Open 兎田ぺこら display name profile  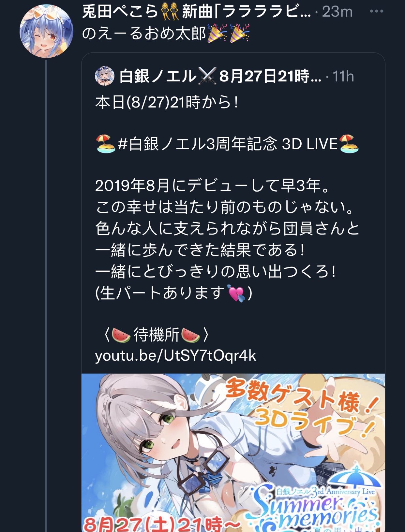point(120,12)
